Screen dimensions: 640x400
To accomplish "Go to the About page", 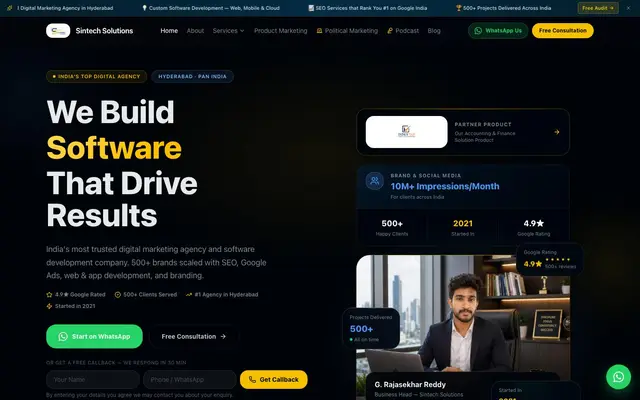I will coord(195,31).
